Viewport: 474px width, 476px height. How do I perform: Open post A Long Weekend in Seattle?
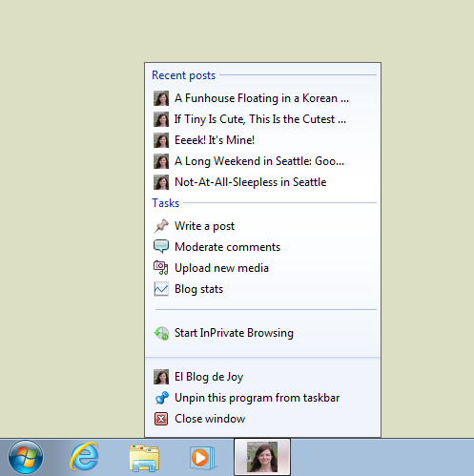[x=262, y=161]
